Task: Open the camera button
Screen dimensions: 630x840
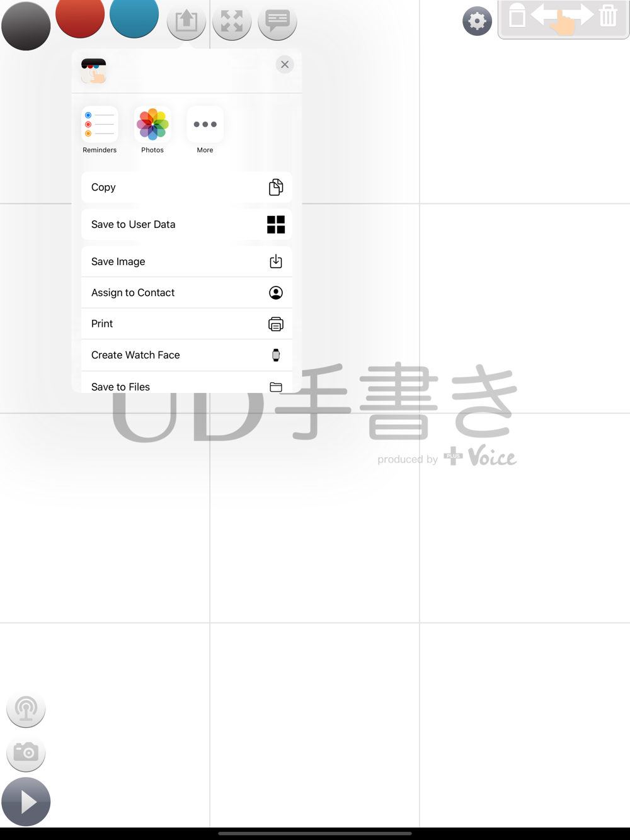Action: 26,753
